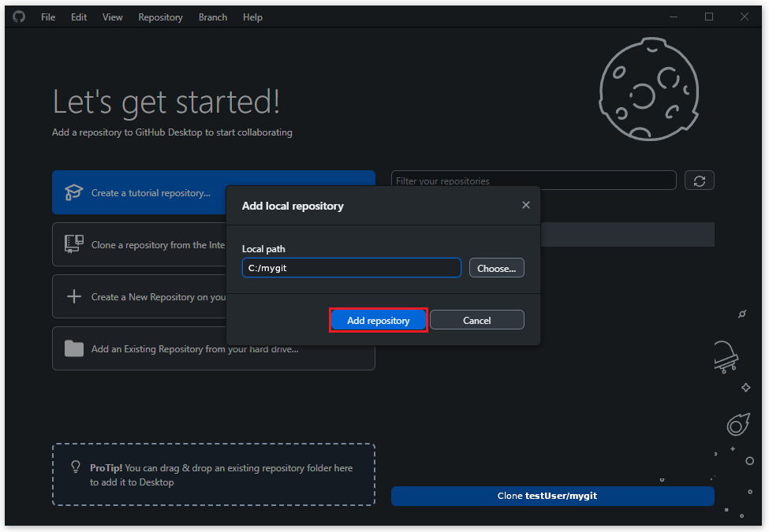Open the File menu
The width and height of the screenshot is (769, 532).
click(x=48, y=17)
